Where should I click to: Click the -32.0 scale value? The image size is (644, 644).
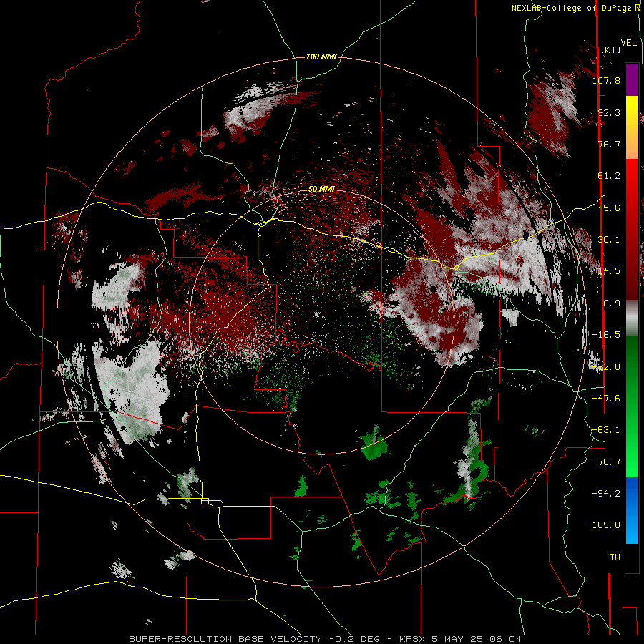click(606, 367)
